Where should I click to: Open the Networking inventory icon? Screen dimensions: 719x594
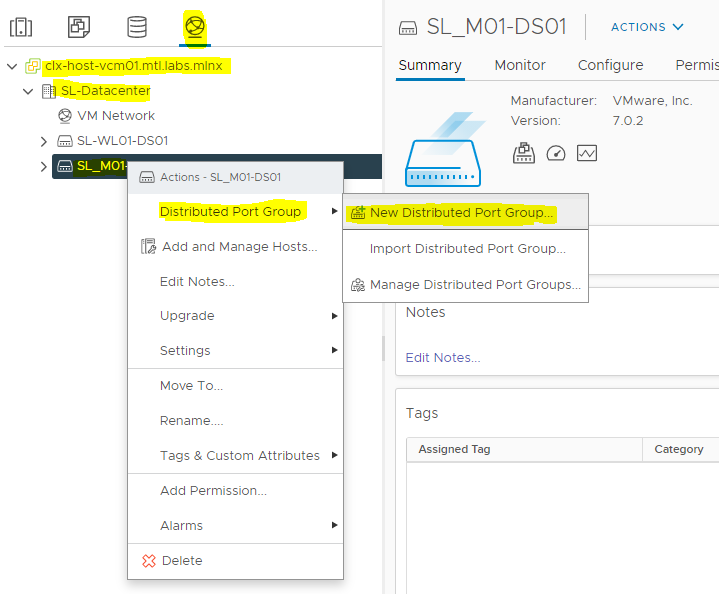195,27
